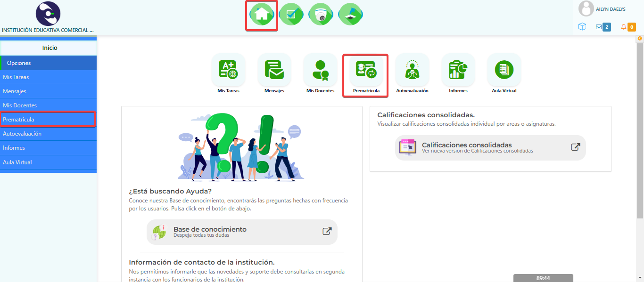The image size is (644, 282).
Task: Open the Autoevaluación icon tile
Action: (412, 70)
